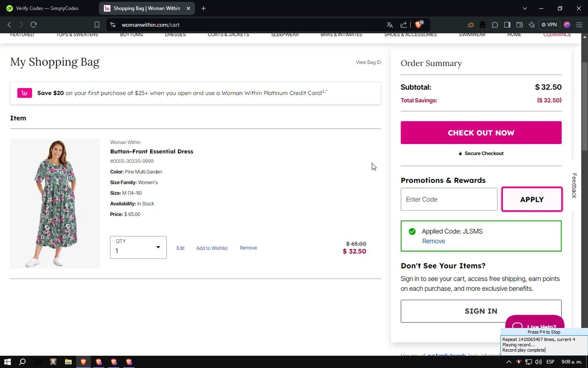Focus the Enter Code promo field
This screenshot has height=368, width=588.
coord(449,199)
